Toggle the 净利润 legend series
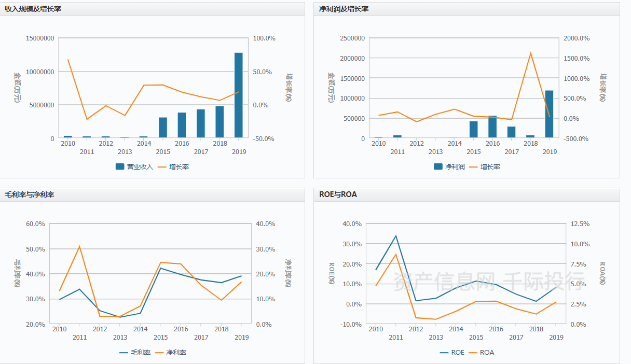Image resolution: width=631 pixels, height=364 pixels. 449,167
